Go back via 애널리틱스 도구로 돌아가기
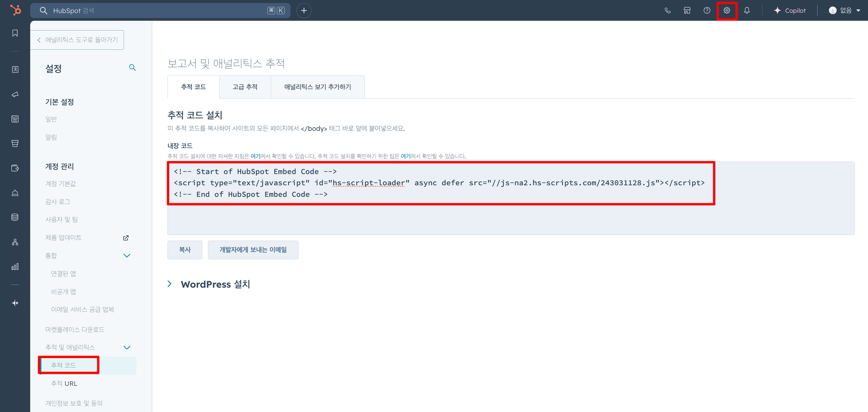 click(77, 40)
